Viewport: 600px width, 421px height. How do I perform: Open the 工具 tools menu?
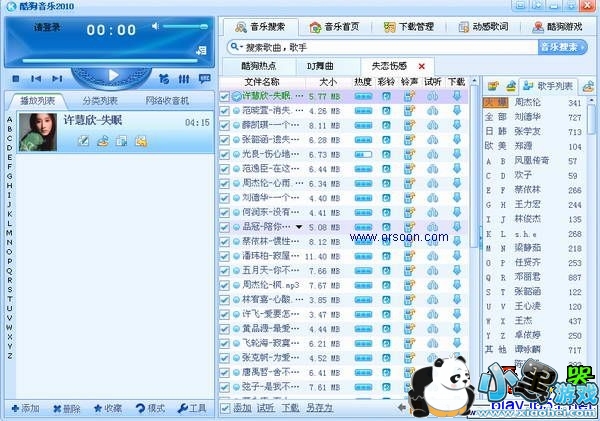pyautogui.click(x=192, y=409)
